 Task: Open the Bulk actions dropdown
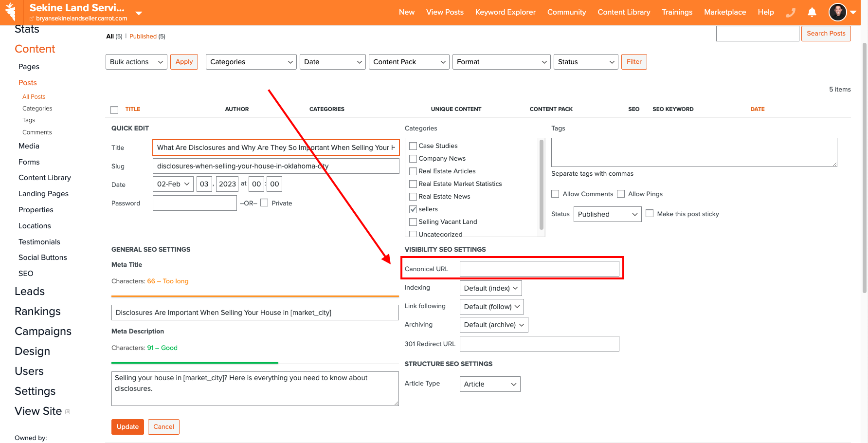[136, 62]
